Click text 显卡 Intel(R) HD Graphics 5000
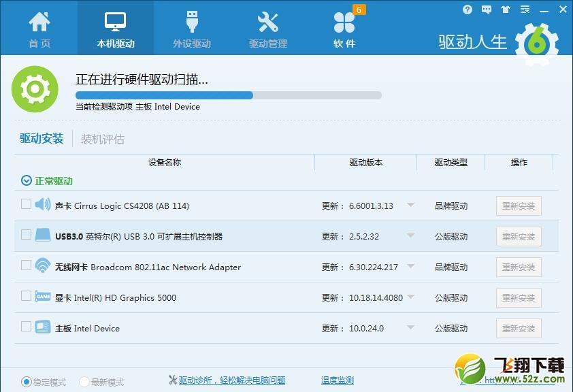Image resolution: width=573 pixels, height=392 pixels. pyautogui.click(x=116, y=298)
